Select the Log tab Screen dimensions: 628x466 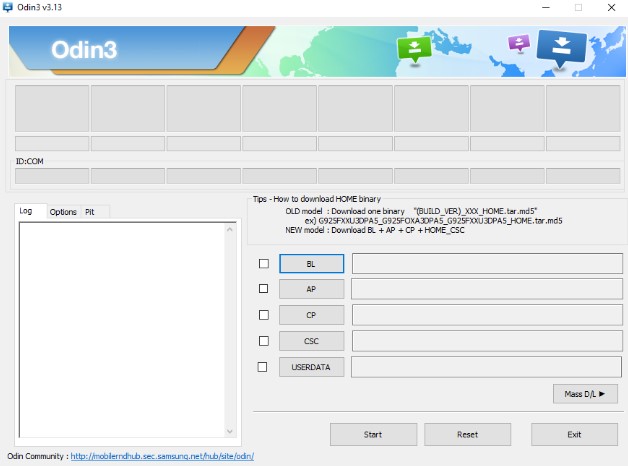[26, 211]
